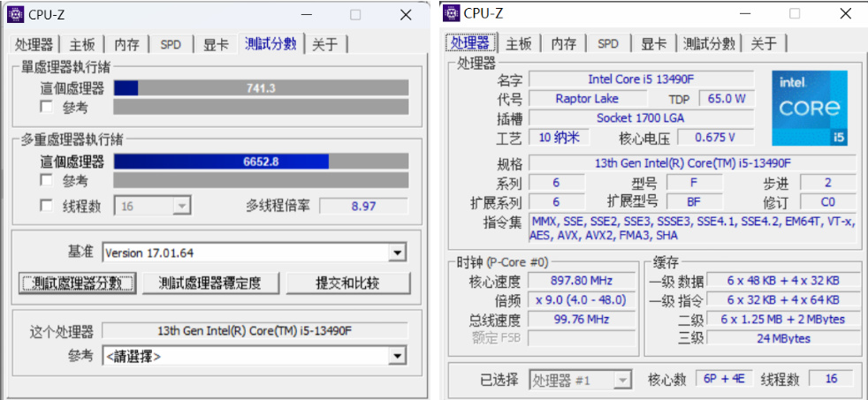Open 内存 tab in right window
This screenshot has width=868, height=400.
(564, 43)
